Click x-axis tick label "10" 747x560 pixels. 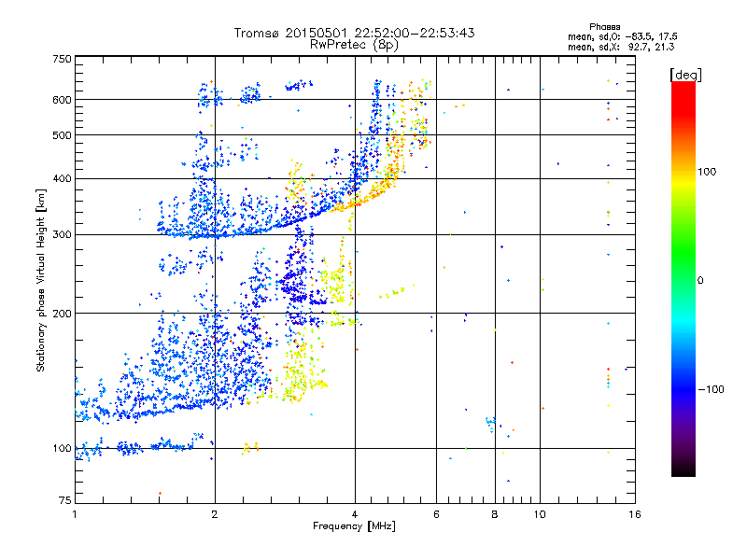[540, 514]
